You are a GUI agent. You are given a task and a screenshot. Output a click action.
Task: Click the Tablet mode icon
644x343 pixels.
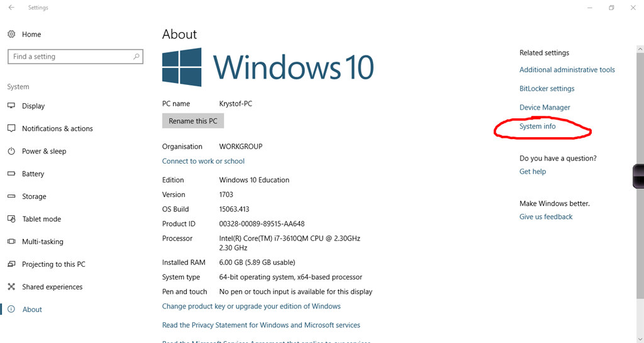pyautogui.click(x=11, y=218)
